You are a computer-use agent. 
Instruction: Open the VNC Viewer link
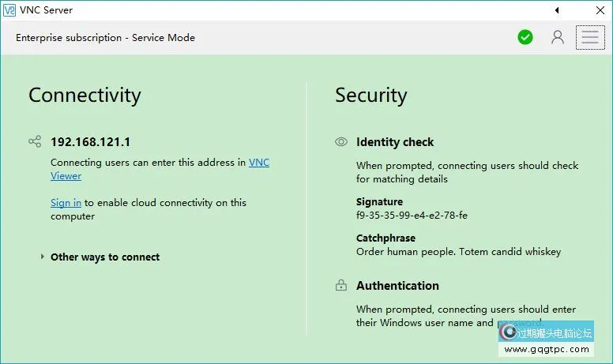click(x=259, y=163)
